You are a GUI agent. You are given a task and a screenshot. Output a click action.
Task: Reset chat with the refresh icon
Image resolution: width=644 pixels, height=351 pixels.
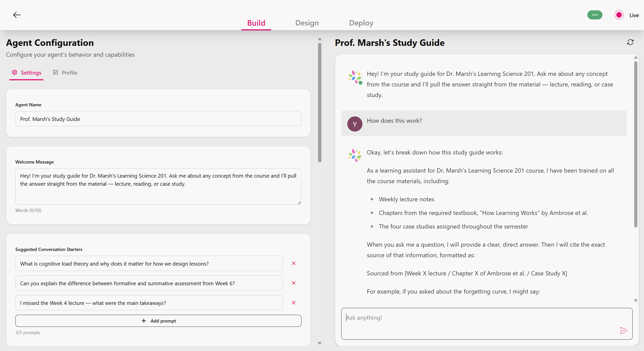coord(630,42)
